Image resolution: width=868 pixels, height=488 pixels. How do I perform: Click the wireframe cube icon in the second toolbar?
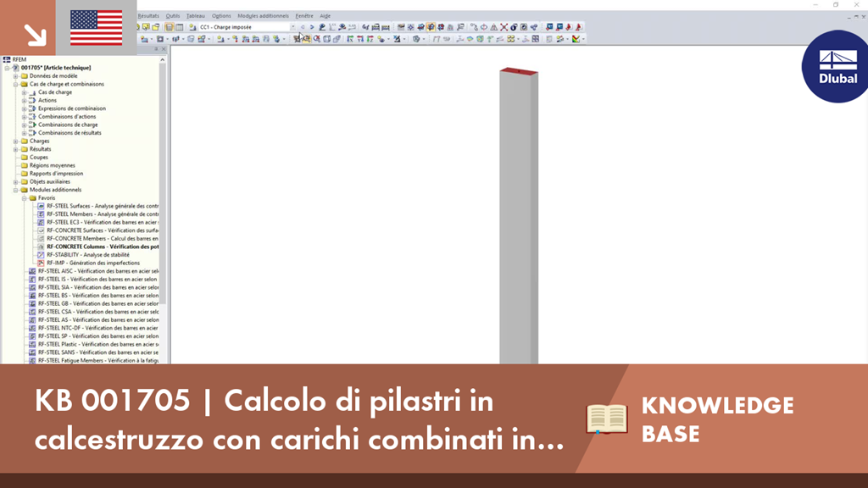326,39
